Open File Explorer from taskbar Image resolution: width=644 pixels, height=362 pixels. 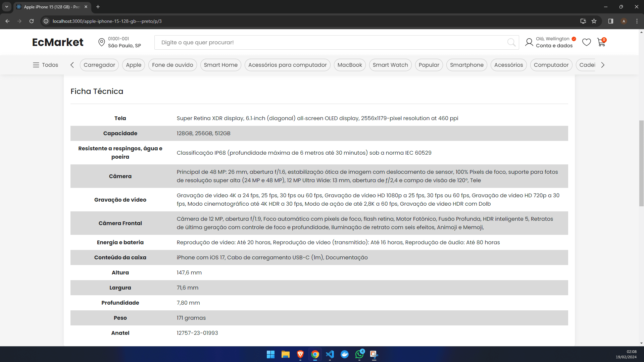coord(285,354)
